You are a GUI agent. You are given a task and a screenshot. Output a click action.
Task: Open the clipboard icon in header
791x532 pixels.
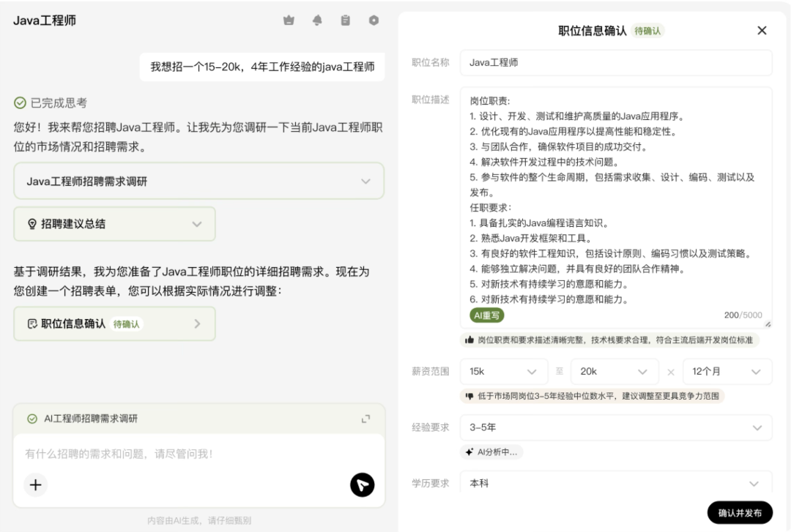click(x=346, y=20)
